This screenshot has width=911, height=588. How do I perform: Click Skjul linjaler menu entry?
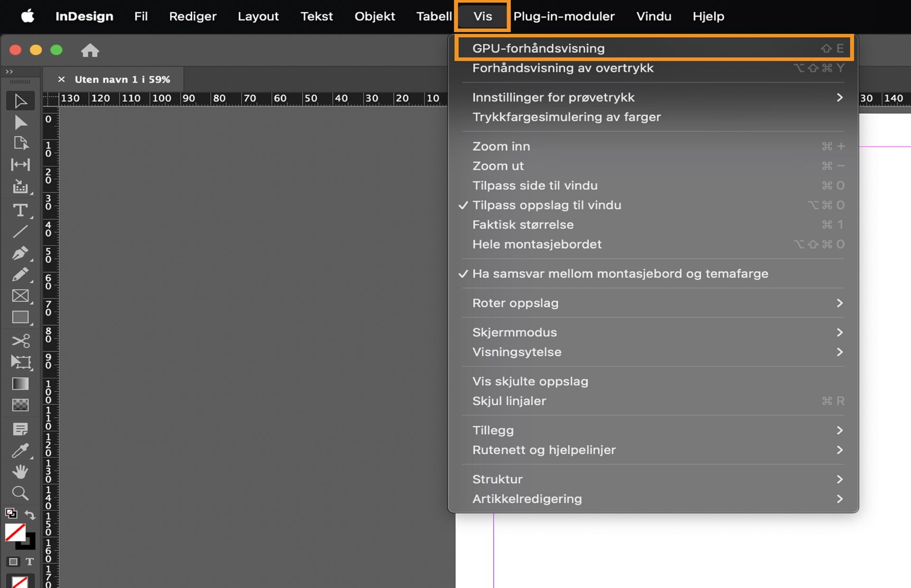pos(509,401)
